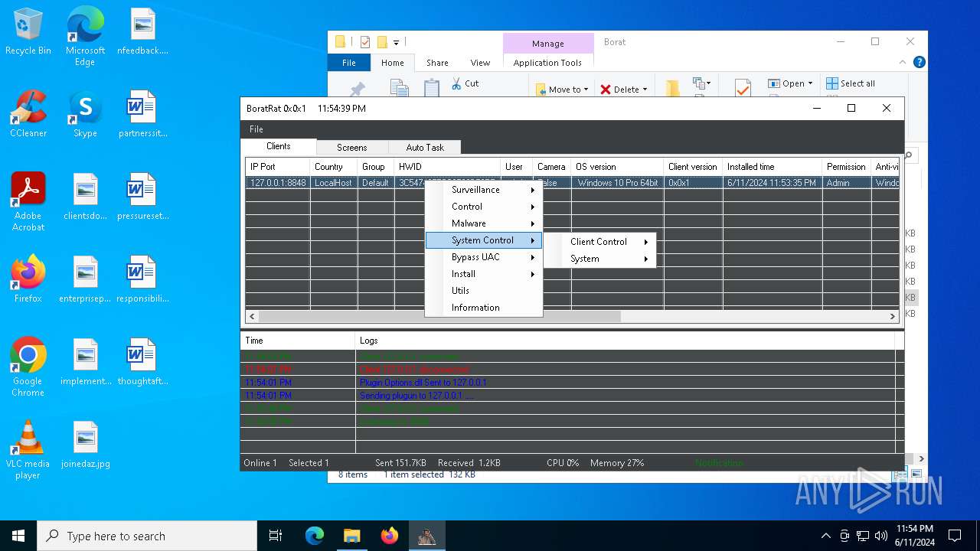Open Skype desktop shortcut
Viewport: 980px width, 551px height.
(85, 114)
